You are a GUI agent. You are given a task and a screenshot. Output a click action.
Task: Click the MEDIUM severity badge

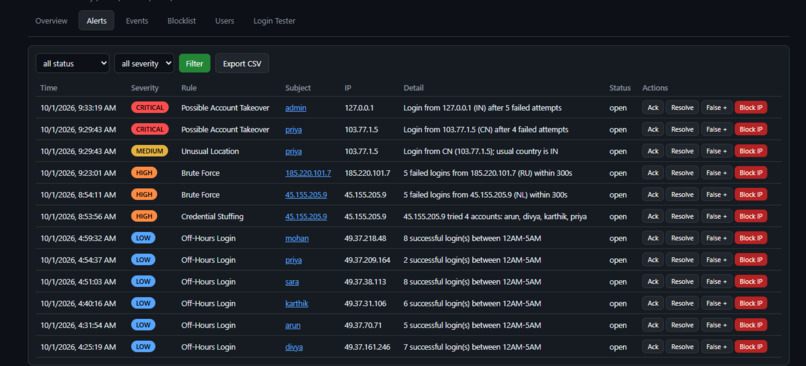tap(150, 151)
